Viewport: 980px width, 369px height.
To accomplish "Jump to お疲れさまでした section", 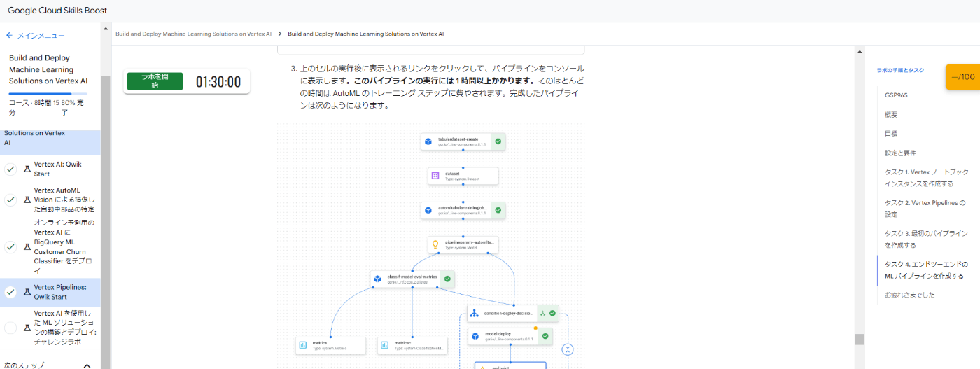I will pyautogui.click(x=909, y=295).
